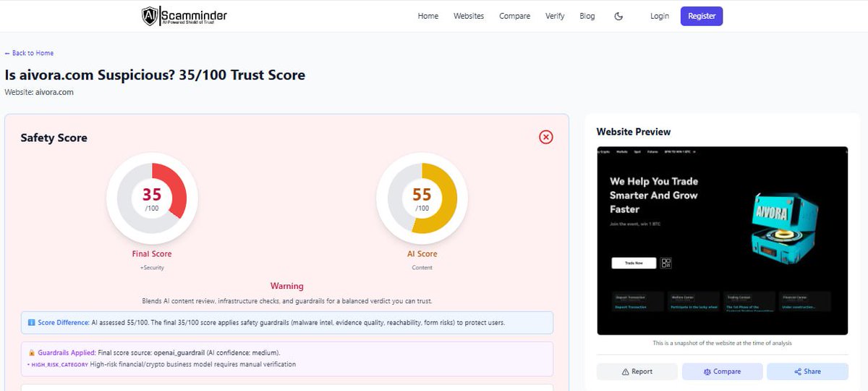
Task: Click the info icon beside Score Difference
Action: 31,322
